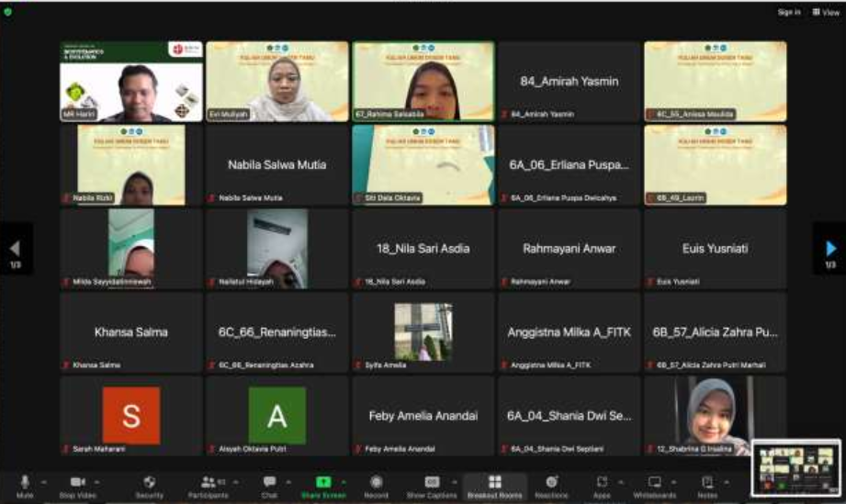
Task: Start recording with Record button
Action: 376,484
